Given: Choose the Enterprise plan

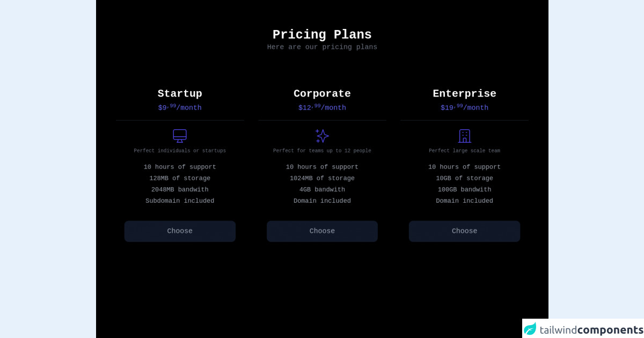Looking at the screenshot, I should coord(464,231).
